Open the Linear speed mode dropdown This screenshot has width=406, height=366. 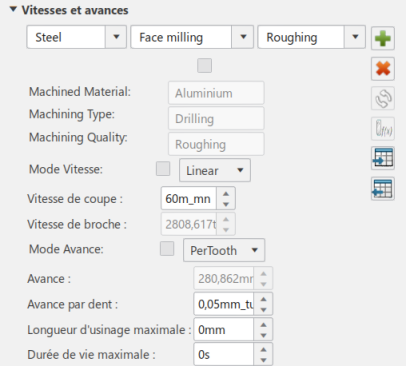tap(215, 170)
